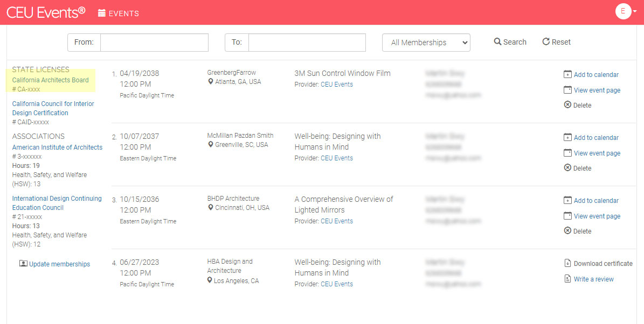Click the View event page icon for Greenville event
This screenshot has height=324, width=644.
(x=567, y=153)
